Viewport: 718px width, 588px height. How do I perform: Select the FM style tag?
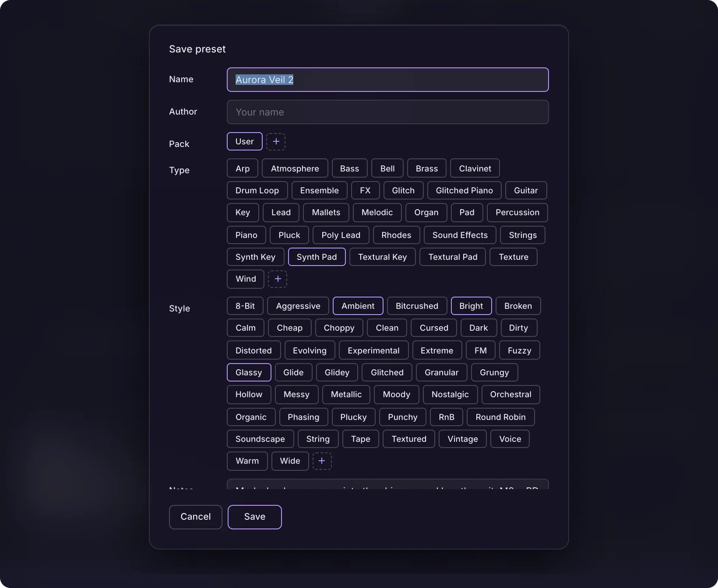tap(480, 350)
